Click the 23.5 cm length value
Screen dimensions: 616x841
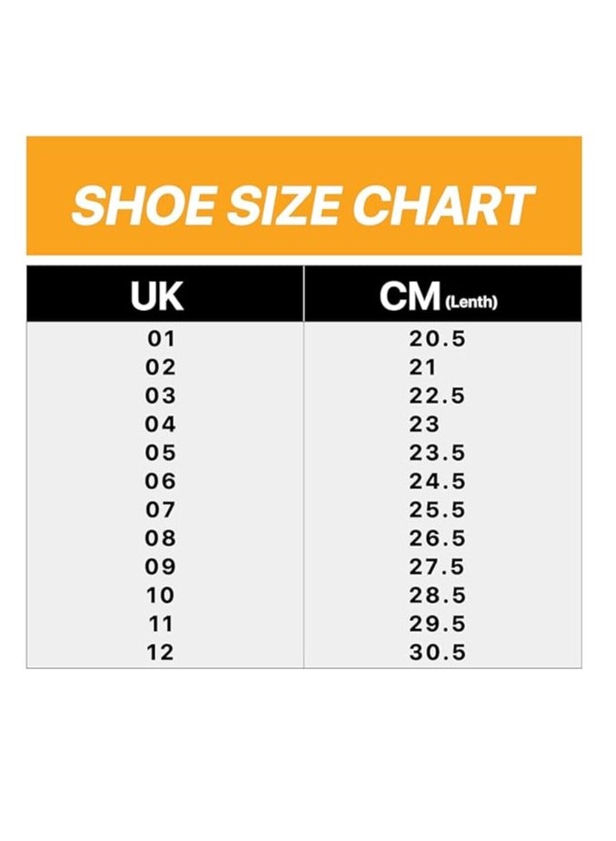(437, 453)
